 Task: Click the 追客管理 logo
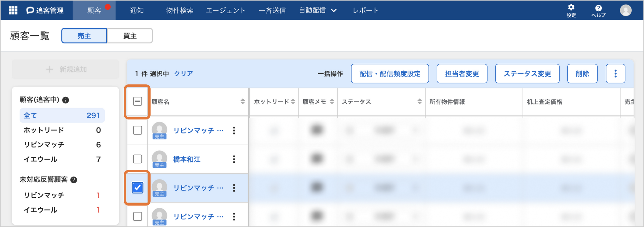point(45,10)
